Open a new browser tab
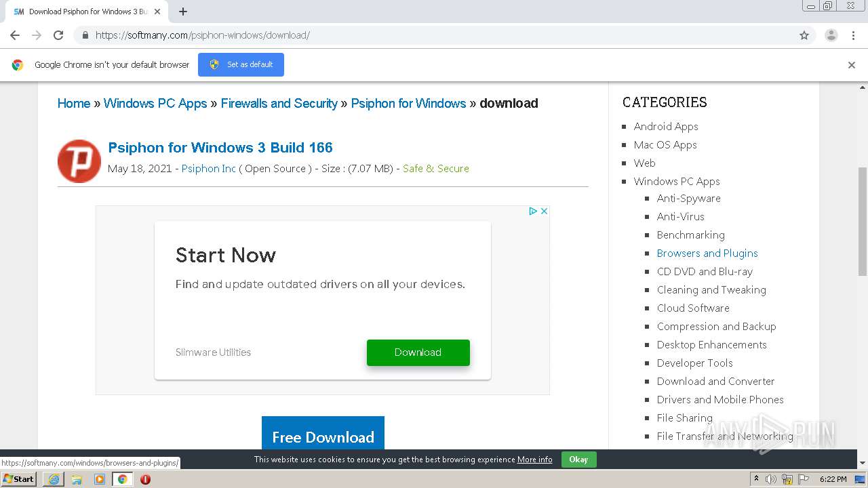This screenshot has height=488, width=868. (x=183, y=12)
